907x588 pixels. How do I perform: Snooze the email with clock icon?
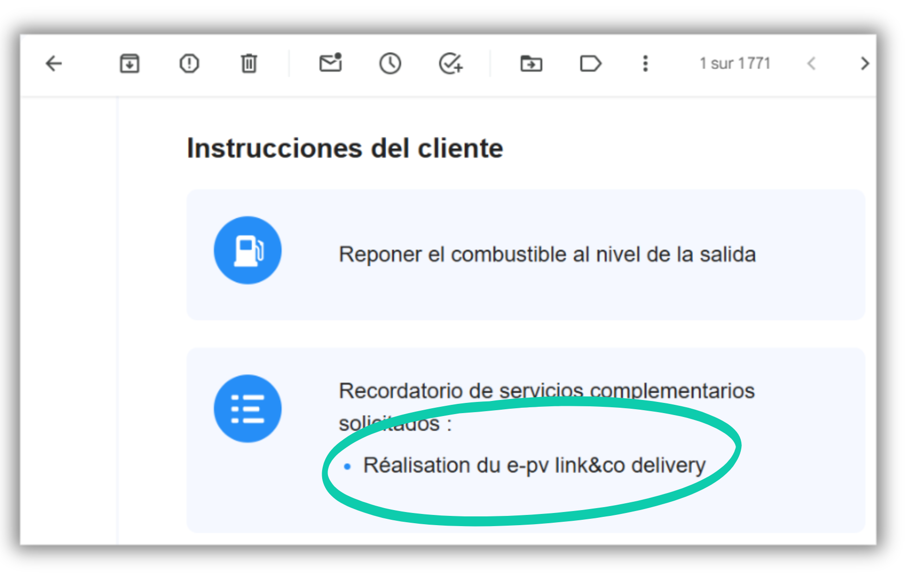point(390,63)
